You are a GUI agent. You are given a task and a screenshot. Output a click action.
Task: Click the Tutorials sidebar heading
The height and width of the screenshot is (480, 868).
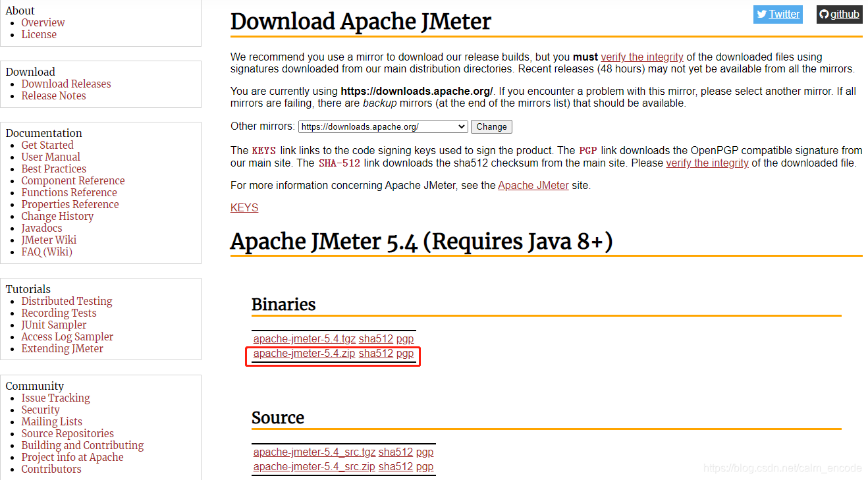28,290
